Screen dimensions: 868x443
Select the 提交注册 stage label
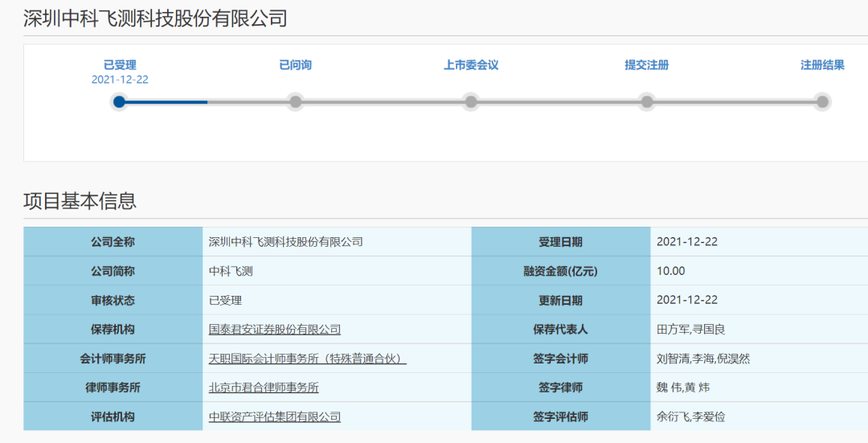pos(646,65)
